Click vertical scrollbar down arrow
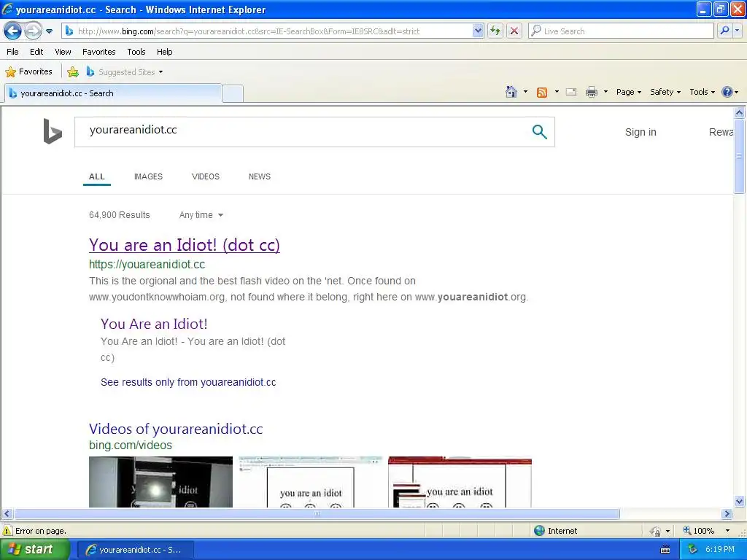This screenshot has width=747, height=560. tap(739, 502)
